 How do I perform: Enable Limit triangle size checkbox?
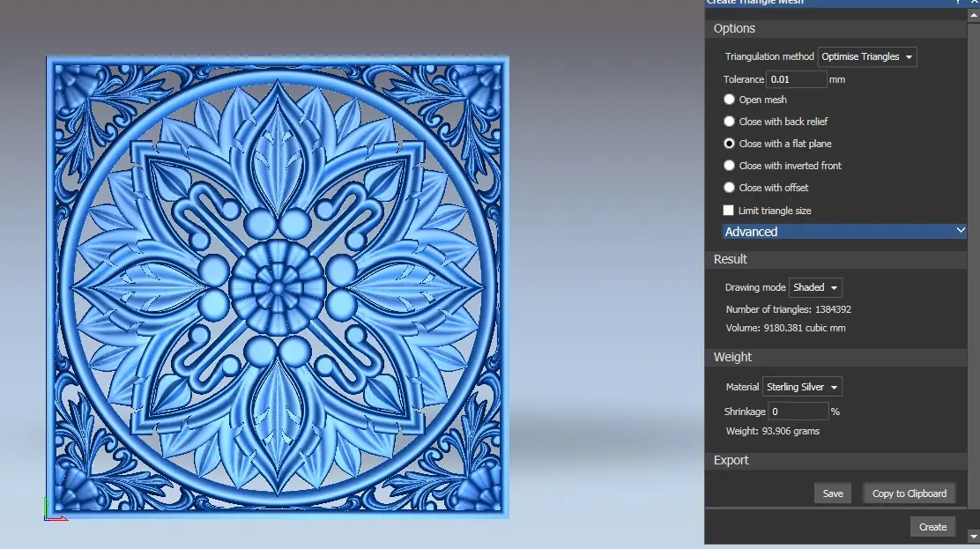(x=728, y=211)
